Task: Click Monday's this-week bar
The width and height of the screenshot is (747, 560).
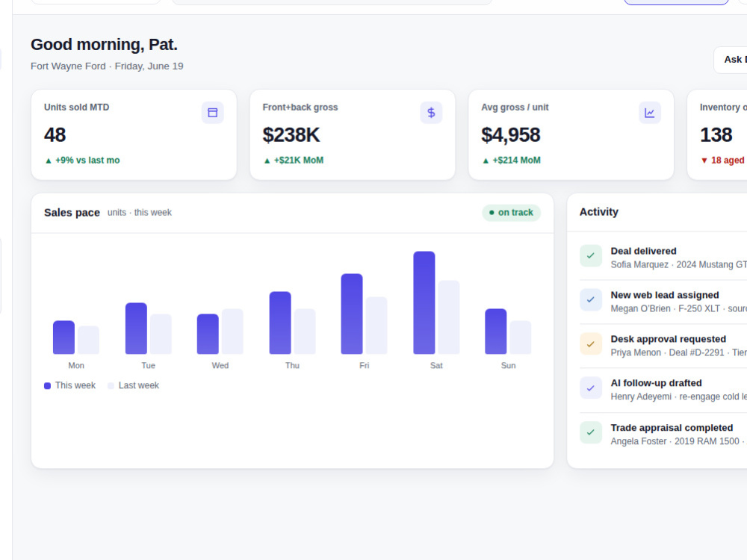Action: [x=63, y=337]
